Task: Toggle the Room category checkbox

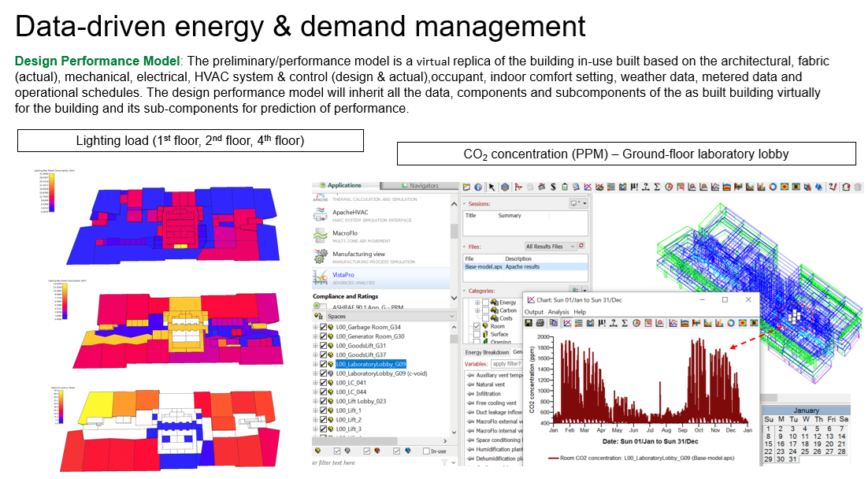Action: [477, 326]
